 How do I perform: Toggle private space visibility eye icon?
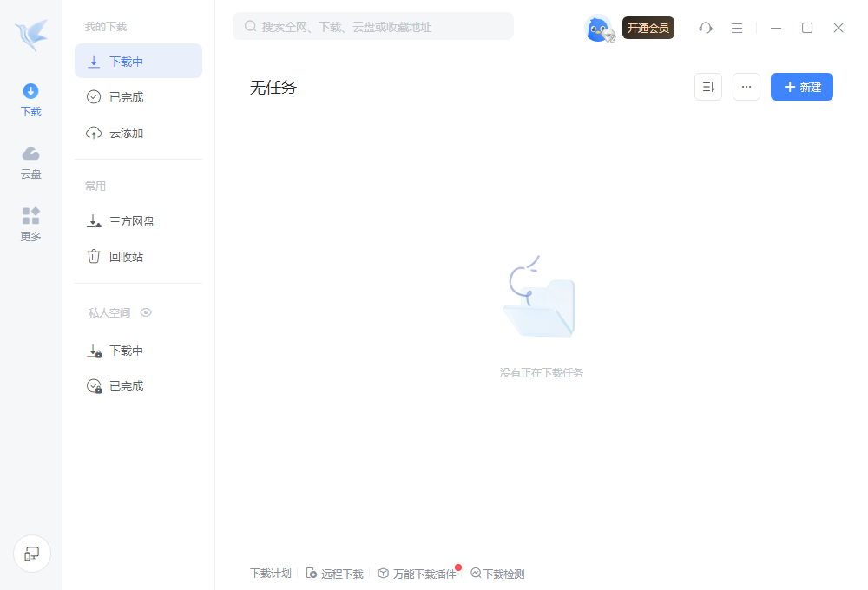(146, 312)
